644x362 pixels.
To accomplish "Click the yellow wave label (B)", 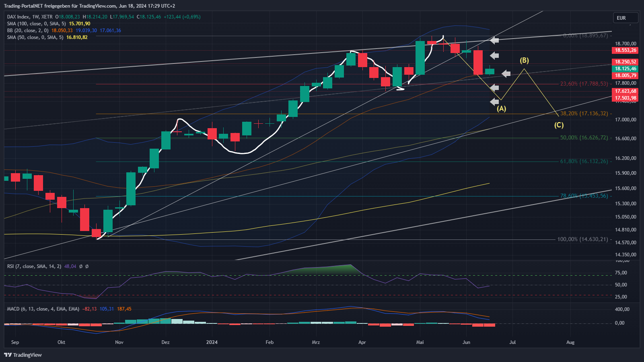I will point(524,60).
